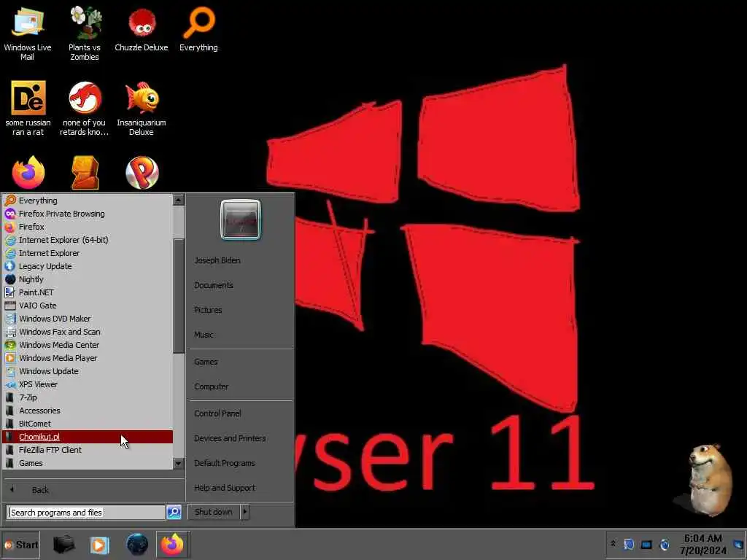Open VAIO Gate from the programs list
This screenshot has height=560, width=747.
88,306
